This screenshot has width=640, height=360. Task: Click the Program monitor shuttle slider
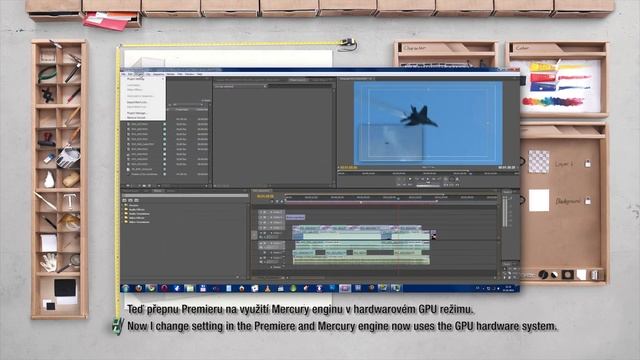click(x=428, y=186)
